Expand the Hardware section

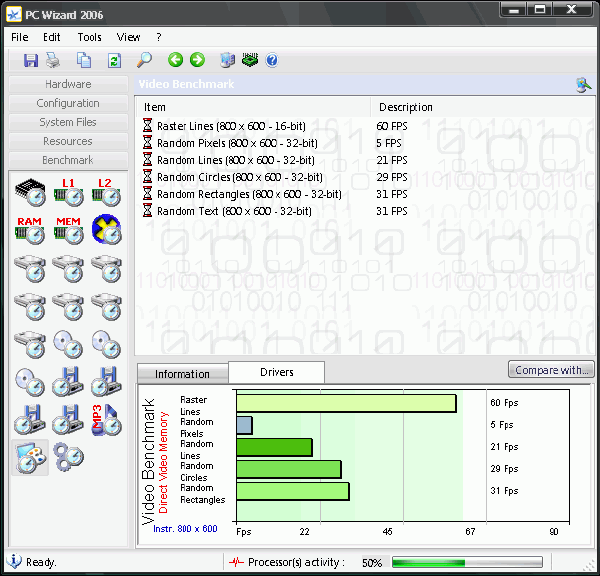click(x=68, y=84)
